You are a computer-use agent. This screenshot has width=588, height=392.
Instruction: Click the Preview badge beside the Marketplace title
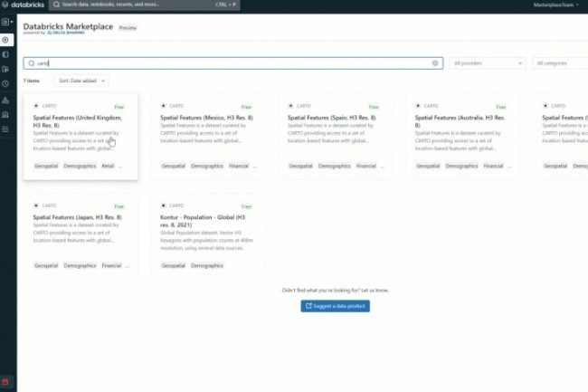pyautogui.click(x=128, y=28)
